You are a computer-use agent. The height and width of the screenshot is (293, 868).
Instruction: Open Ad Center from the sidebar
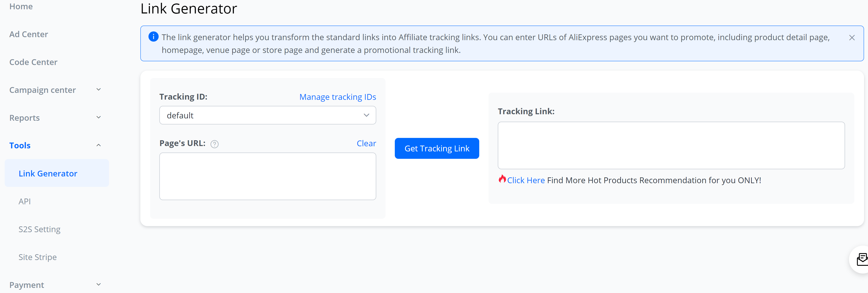29,34
